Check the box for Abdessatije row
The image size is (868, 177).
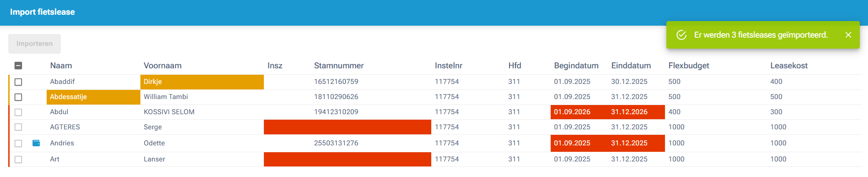point(18,97)
